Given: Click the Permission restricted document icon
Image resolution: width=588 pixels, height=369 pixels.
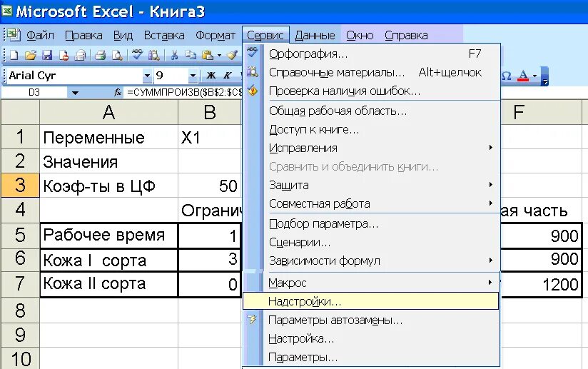Looking at the screenshot, I should tap(64, 55).
